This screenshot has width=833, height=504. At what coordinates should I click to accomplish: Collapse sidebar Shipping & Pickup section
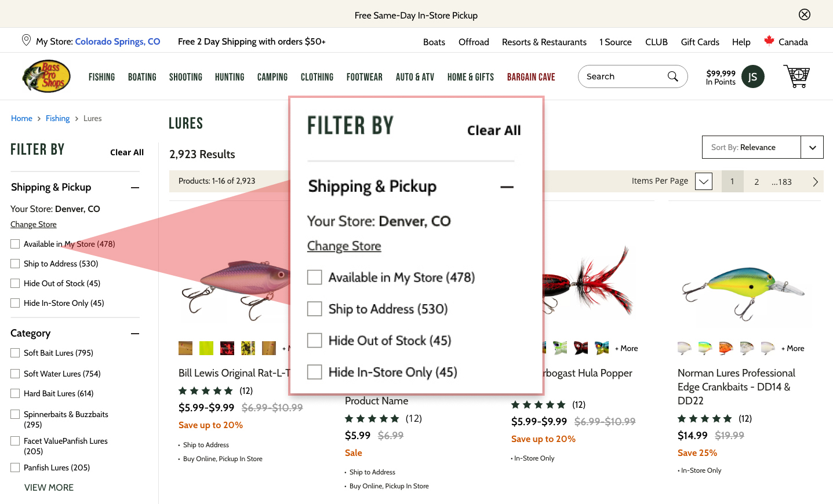click(135, 188)
